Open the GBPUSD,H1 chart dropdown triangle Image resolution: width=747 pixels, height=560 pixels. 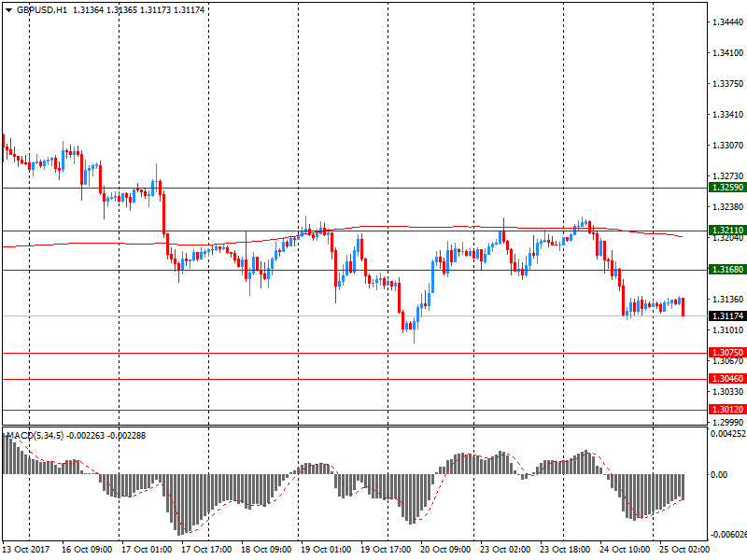(x=8, y=10)
